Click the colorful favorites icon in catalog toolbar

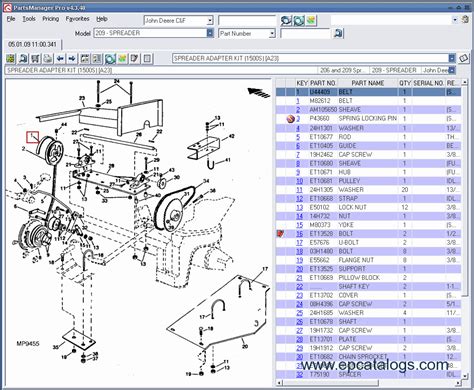[122, 59]
